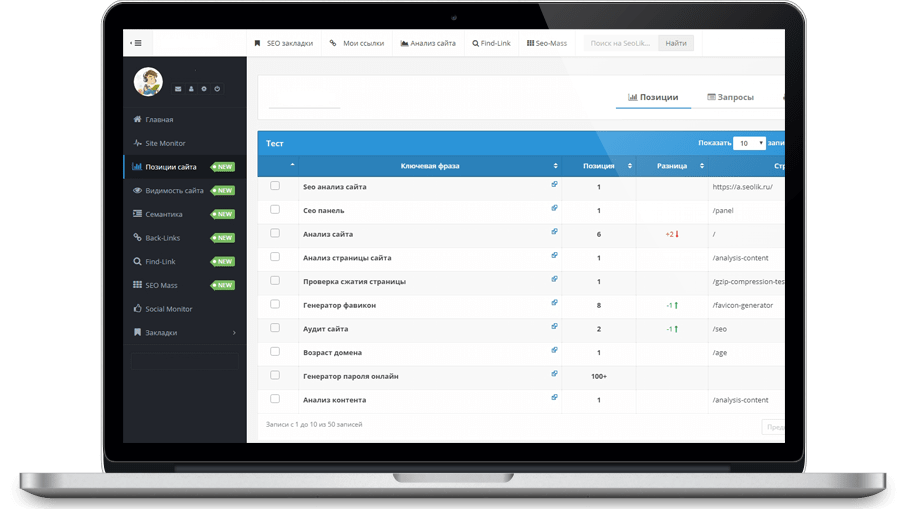
Task: Check the Сео панель row checkbox
Action: click(275, 209)
